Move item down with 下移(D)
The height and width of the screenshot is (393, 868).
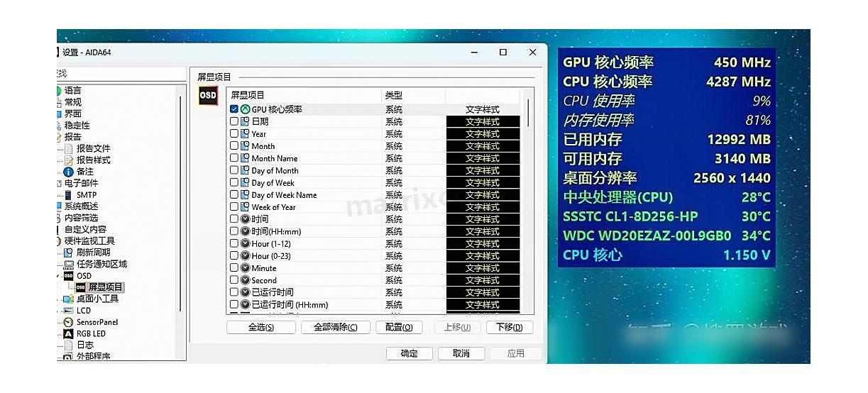coord(510,327)
